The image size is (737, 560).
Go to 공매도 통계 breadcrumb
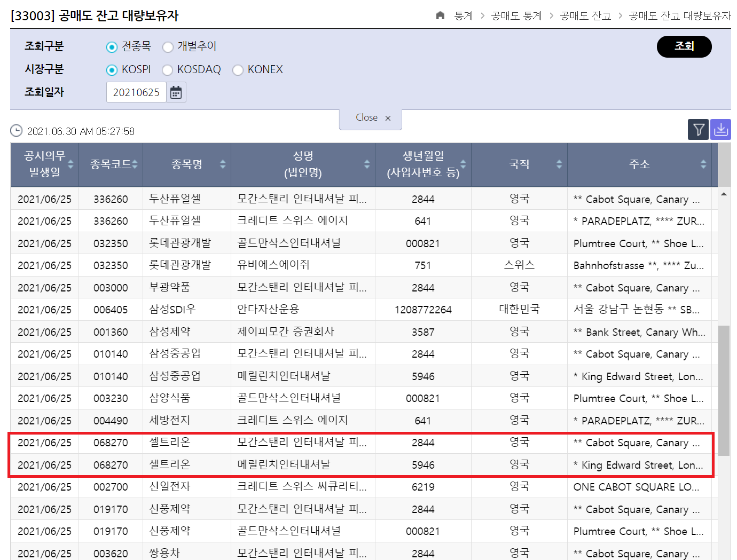516,16
